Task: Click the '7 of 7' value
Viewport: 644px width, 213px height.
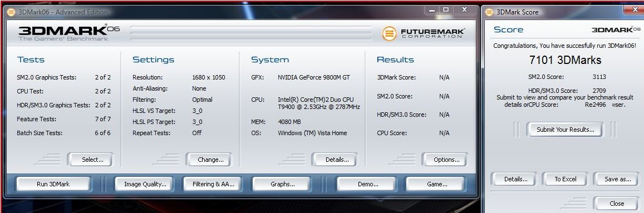Action: (x=102, y=119)
